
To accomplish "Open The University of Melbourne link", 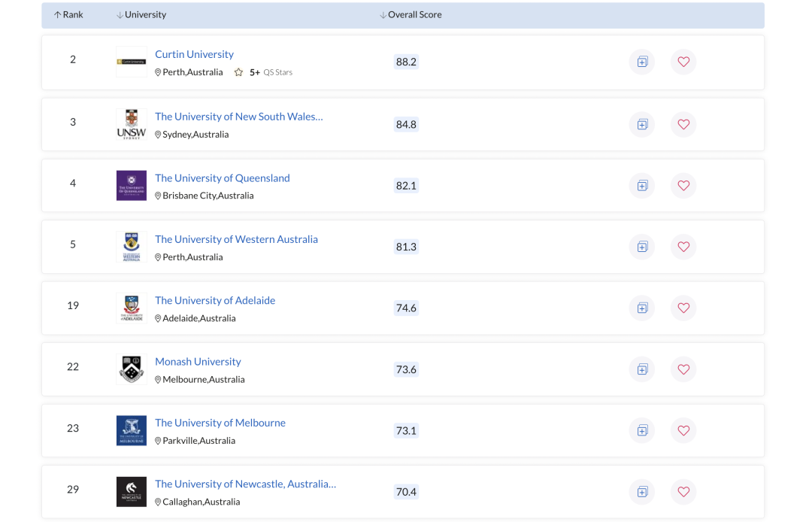I will [x=220, y=423].
